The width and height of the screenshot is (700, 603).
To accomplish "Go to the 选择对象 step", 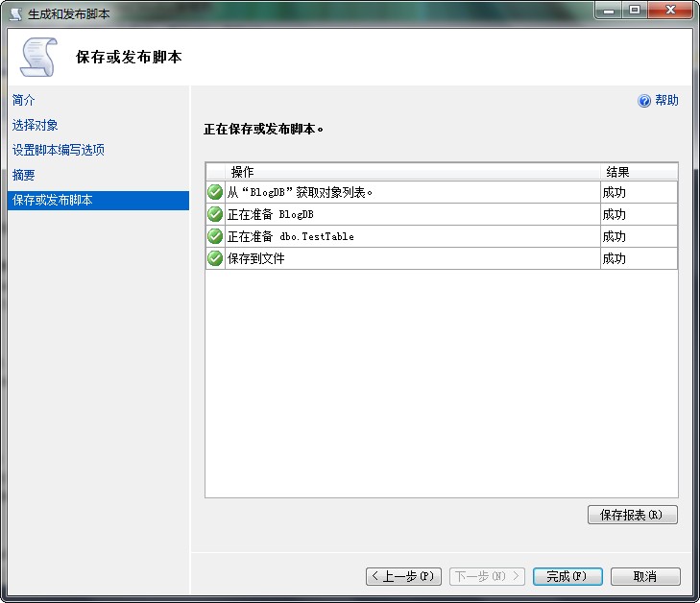I will pos(36,125).
